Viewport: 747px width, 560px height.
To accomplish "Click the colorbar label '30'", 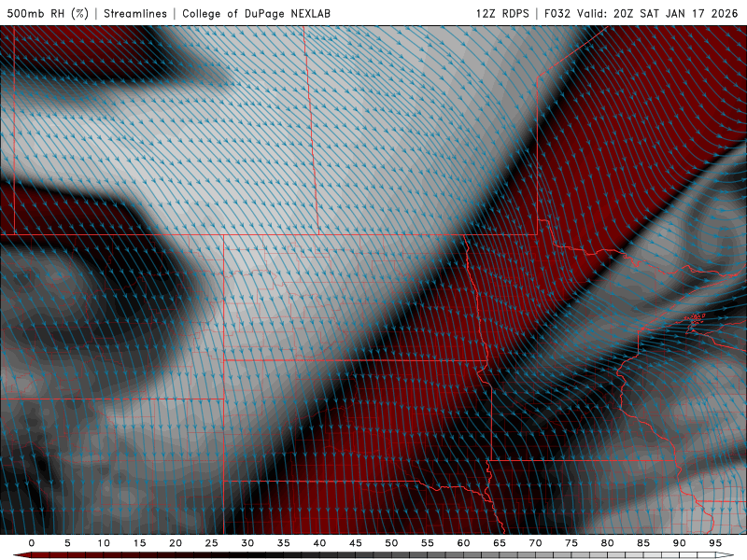I will point(247,543).
